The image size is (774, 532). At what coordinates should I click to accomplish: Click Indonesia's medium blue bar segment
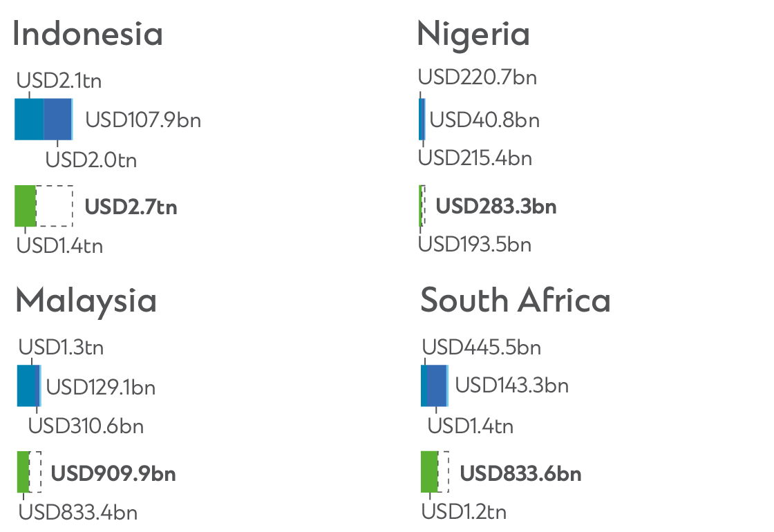[x=57, y=119]
